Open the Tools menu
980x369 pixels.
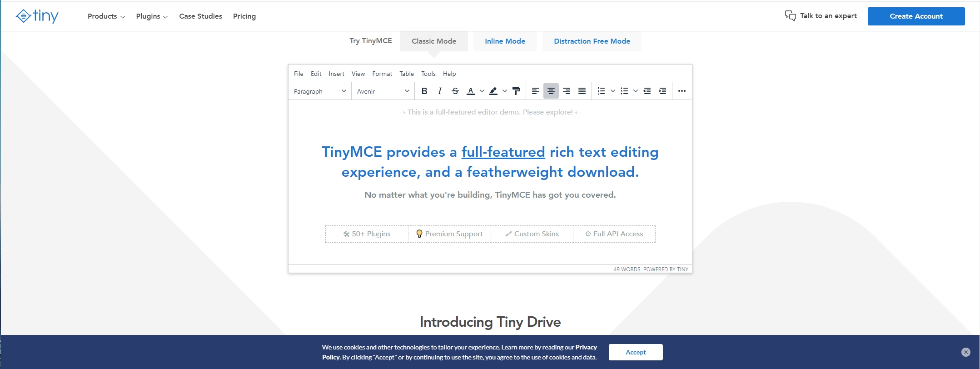(x=428, y=74)
